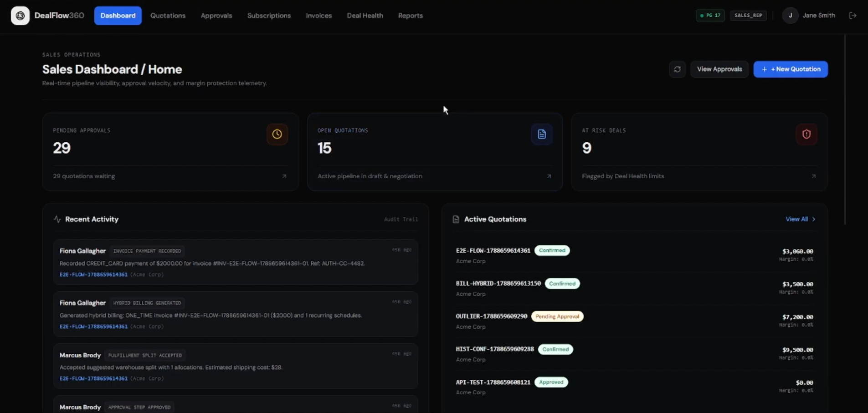Open E2E-FLOW link under Hybrid Billing Generated

(93, 326)
